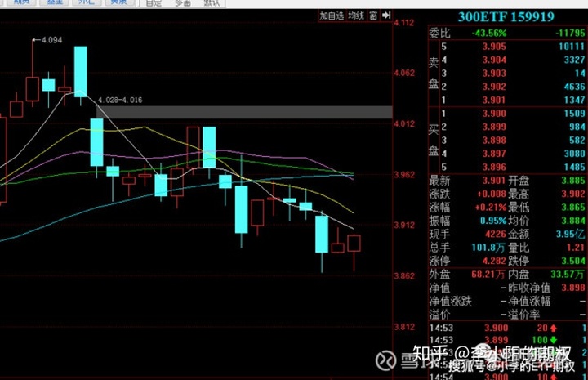This screenshot has height=380, width=588.
Task: Click the 加自选 button
Action: 332,16
